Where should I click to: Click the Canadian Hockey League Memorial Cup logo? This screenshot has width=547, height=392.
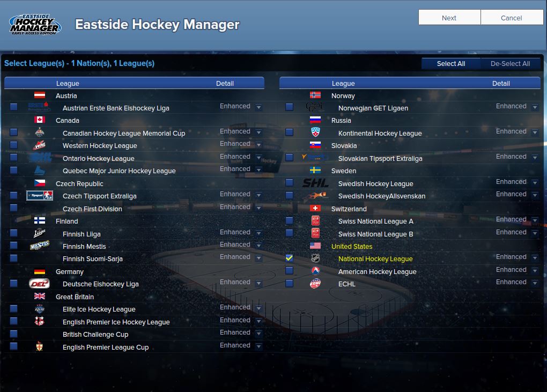tap(40, 132)
